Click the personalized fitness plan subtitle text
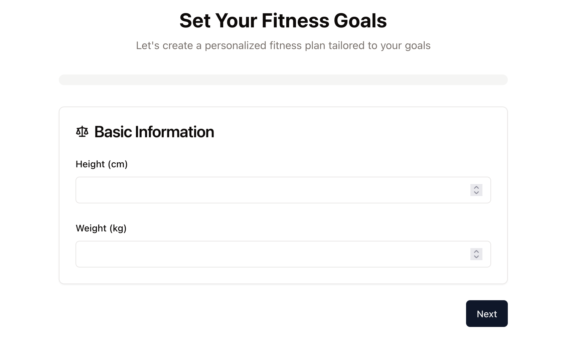Screen dimensions: 588x364 [283, 46]
